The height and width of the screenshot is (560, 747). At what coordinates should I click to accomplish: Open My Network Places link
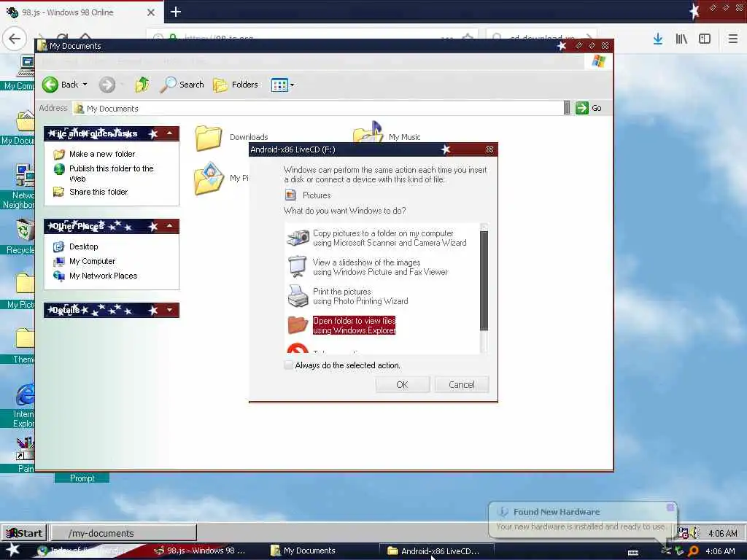[103, 276]
